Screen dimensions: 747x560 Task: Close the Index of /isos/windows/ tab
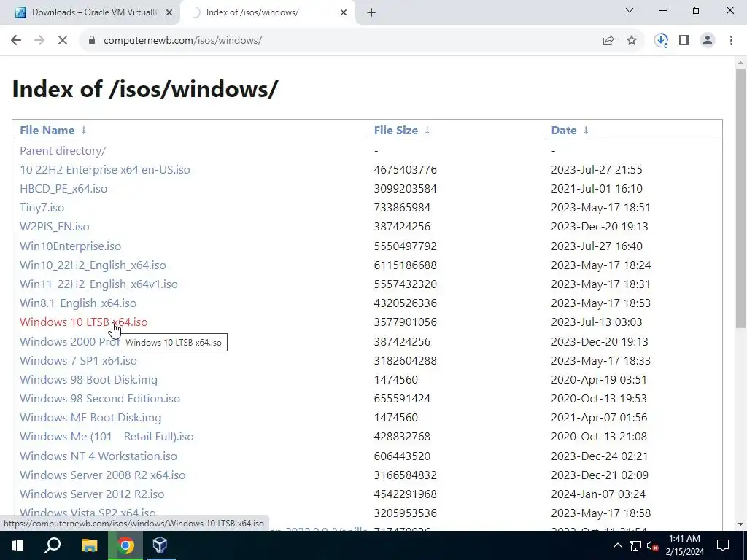(344, 13)
